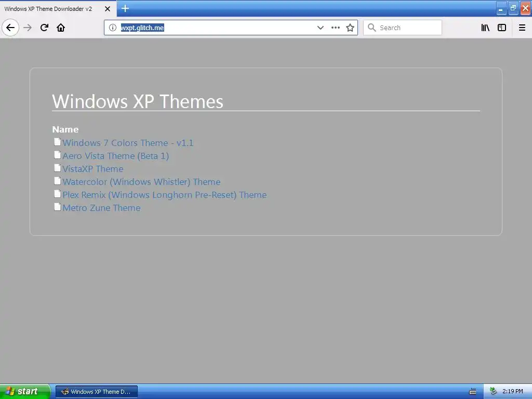Open Windows 7 Colors Theme - v1.1 link
Screen dimensions: 532x399
(128, 143)
